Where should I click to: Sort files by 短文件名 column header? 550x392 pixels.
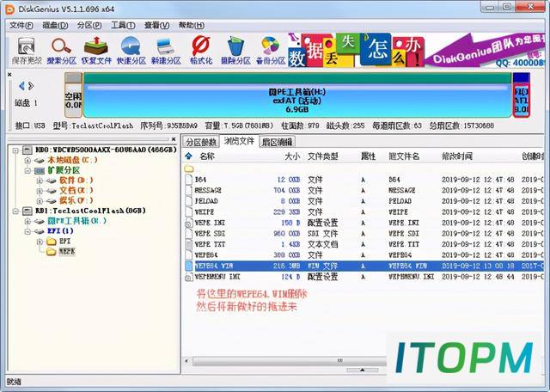[404, 156]
